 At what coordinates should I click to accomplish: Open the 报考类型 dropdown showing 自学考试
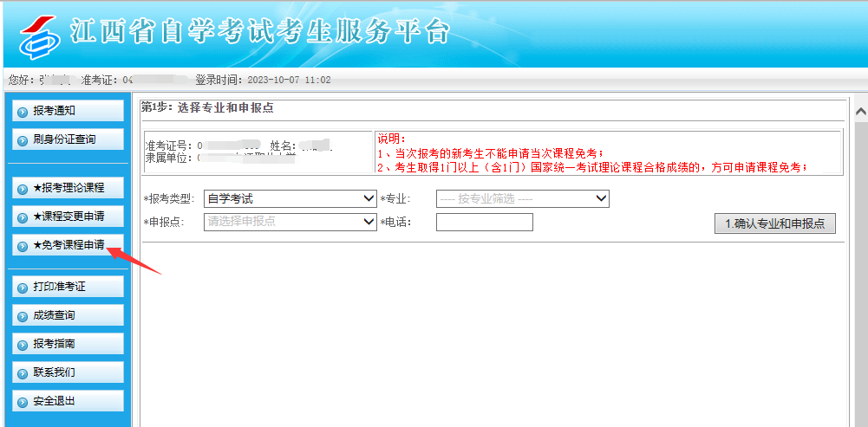point(290,199)
